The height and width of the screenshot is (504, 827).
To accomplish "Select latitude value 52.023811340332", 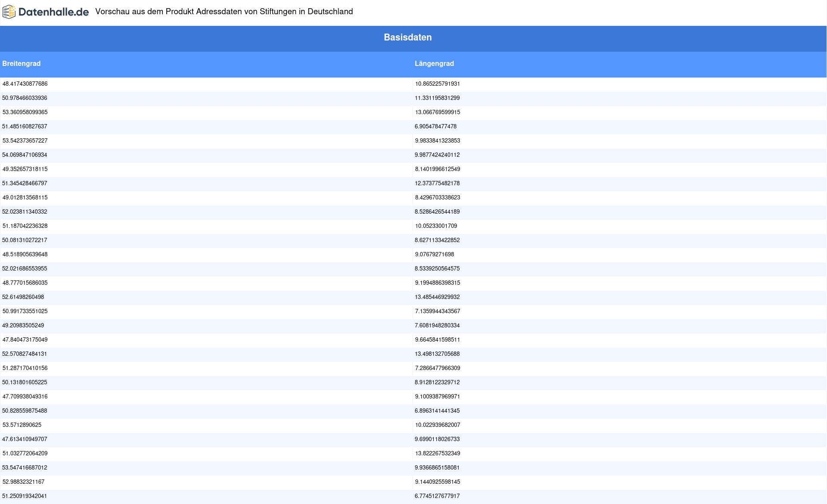I will 25,212.
